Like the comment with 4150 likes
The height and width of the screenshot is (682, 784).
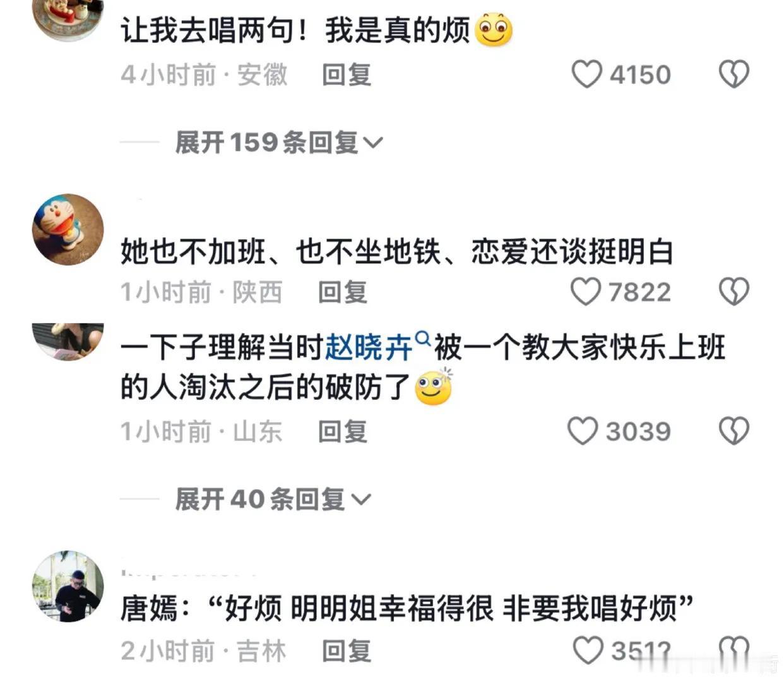point(586,75)
